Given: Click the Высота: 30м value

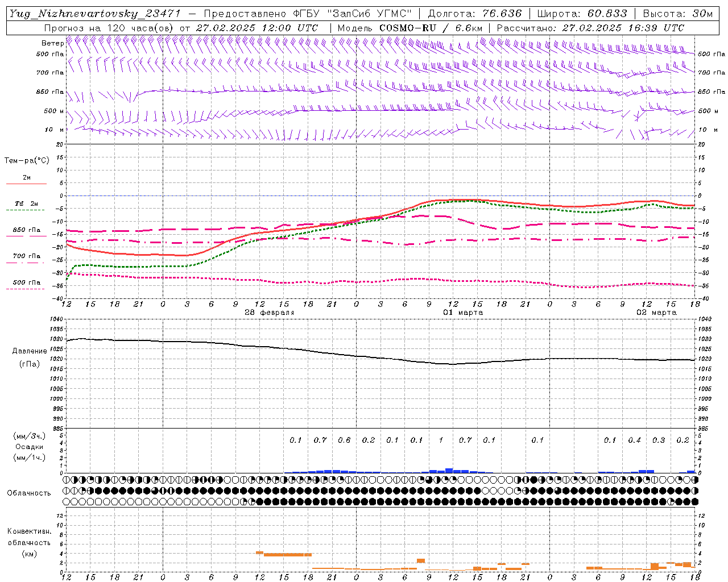Looking at the screenshot, I should [677, 14].
